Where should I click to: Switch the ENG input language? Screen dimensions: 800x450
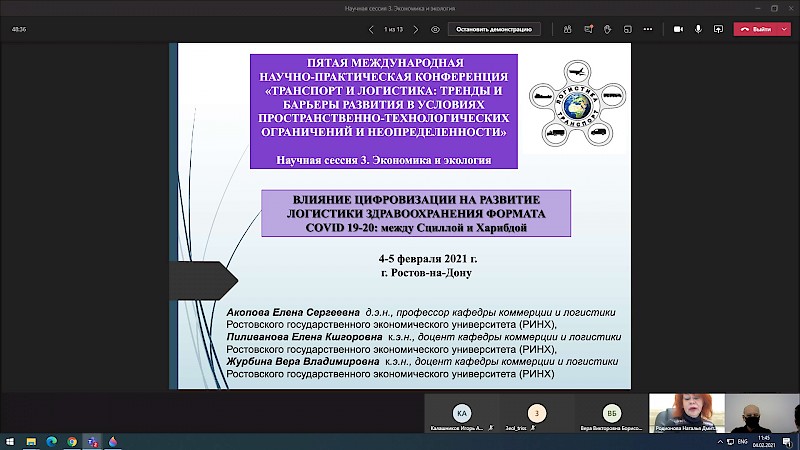[x=741, y=441]
